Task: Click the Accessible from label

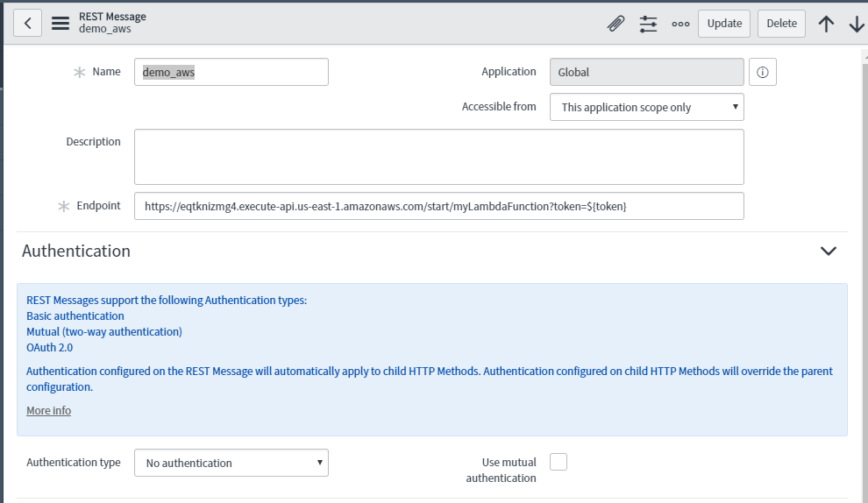Action: point(499,106)
